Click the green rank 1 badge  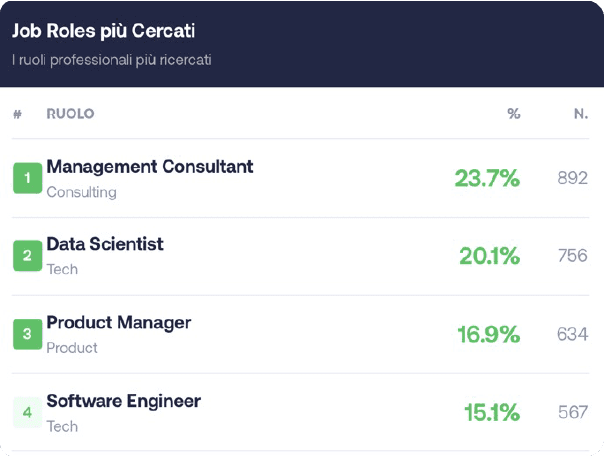pos(27,179)
